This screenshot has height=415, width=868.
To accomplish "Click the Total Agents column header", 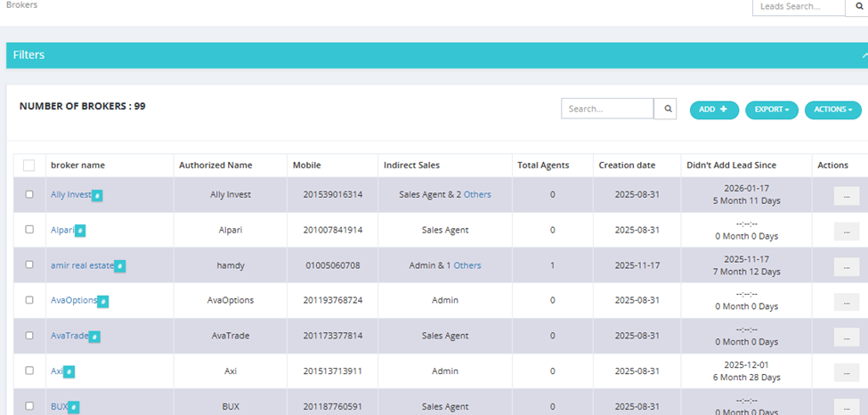I will 543,165.
